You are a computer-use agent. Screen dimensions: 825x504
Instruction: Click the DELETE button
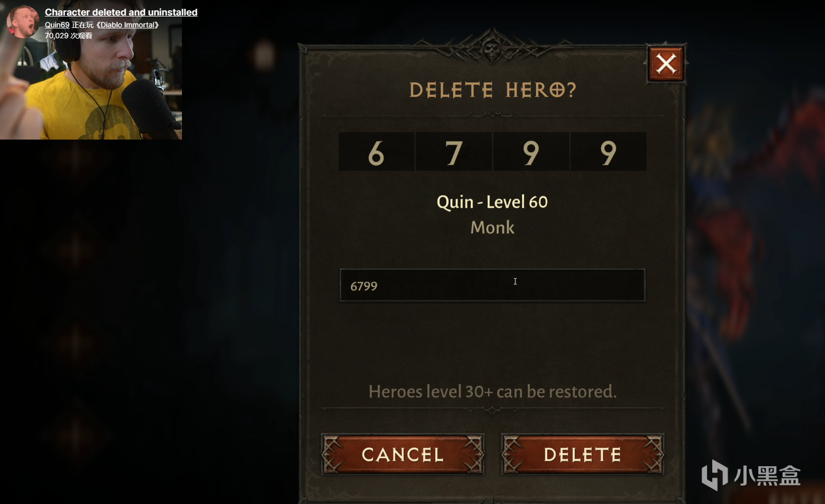click(x=583, y=454)
